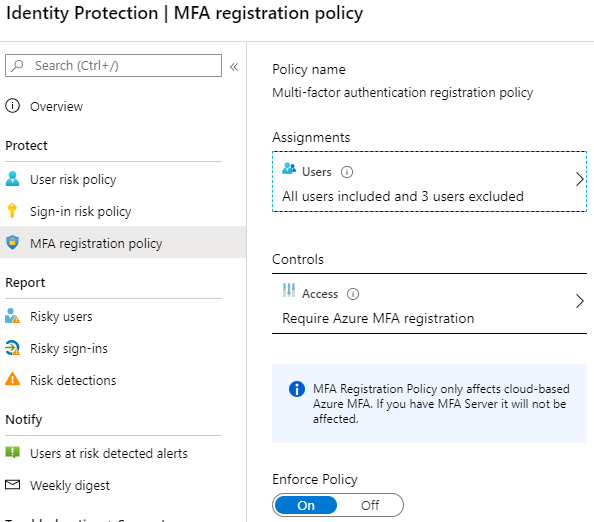The height and width of the screenshot is (522, 594).
Task: Click the Sign-in risk policy key icon
Action: click(x=12, y=211)
